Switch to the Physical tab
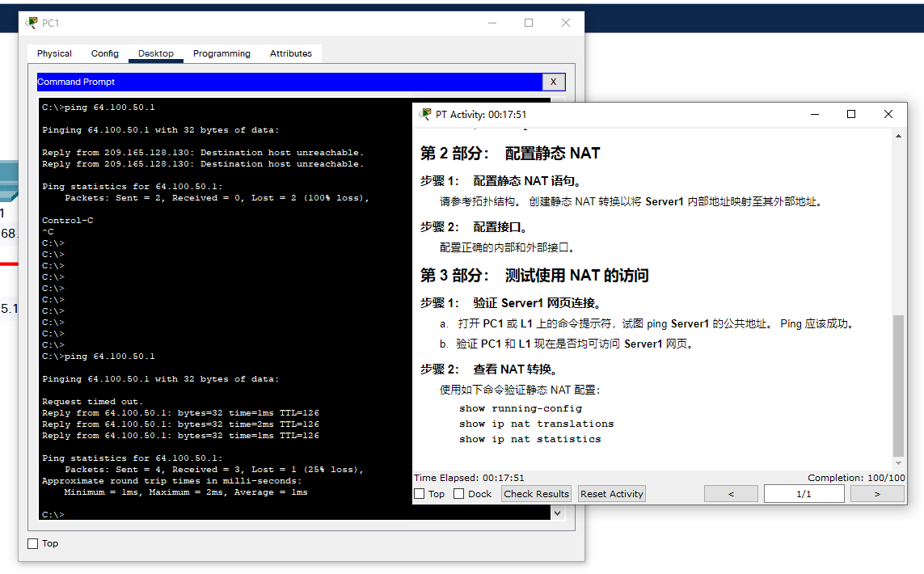The image size is (924, 574). click(x=54, y=53)
